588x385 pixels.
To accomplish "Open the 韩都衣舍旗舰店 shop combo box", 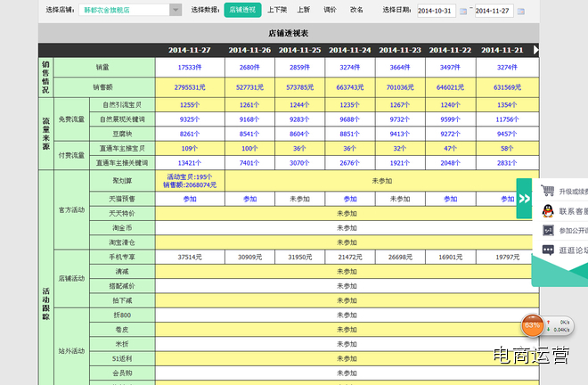I will pos(130,10).
